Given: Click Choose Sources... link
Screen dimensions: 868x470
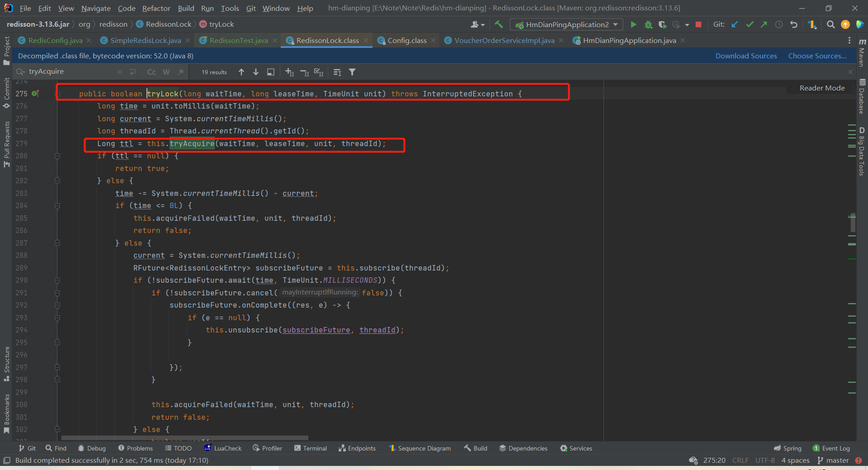Looking at the screenshot, I should [x=817, y=56].
